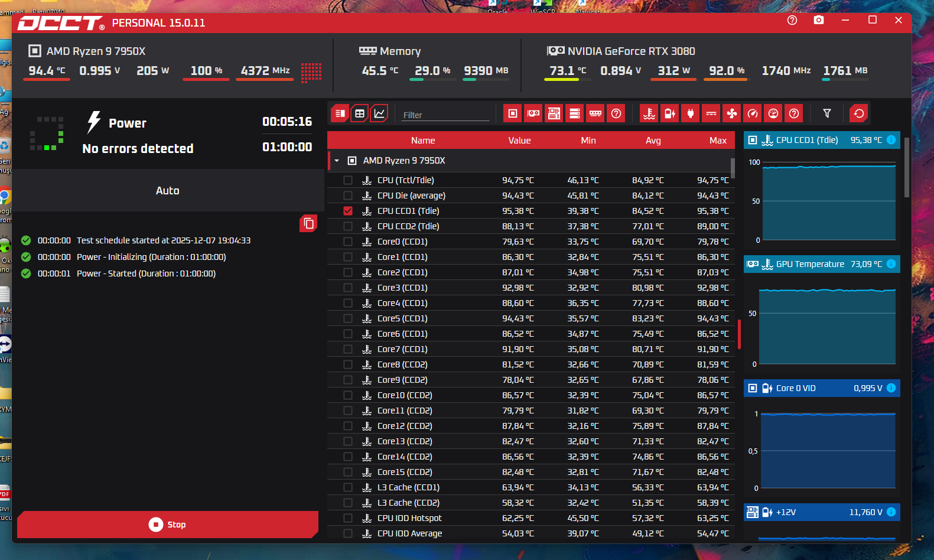Click the 'No errors detected' status text
Image resolution: width=934 pixels, height=560 pixels.
click(138, 148)
